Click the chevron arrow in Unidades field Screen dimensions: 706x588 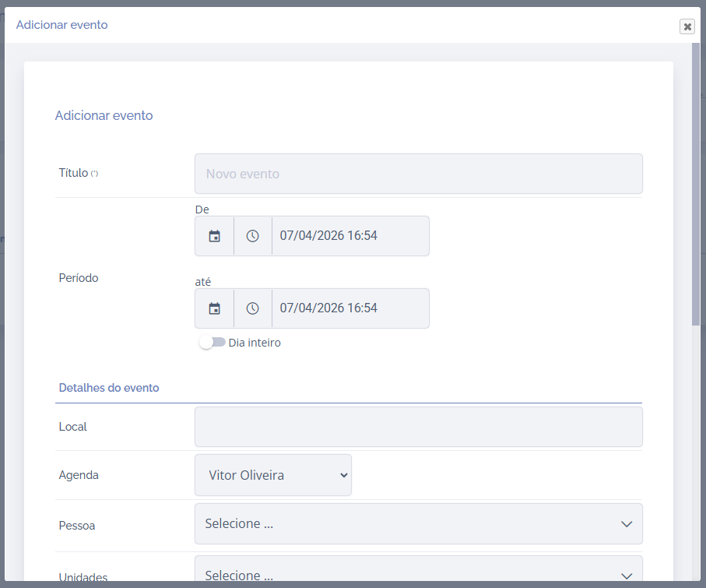click(627, 576)
